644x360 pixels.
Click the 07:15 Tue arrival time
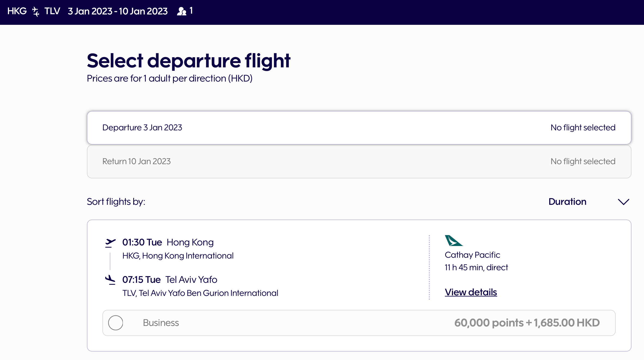pos(141,280)
